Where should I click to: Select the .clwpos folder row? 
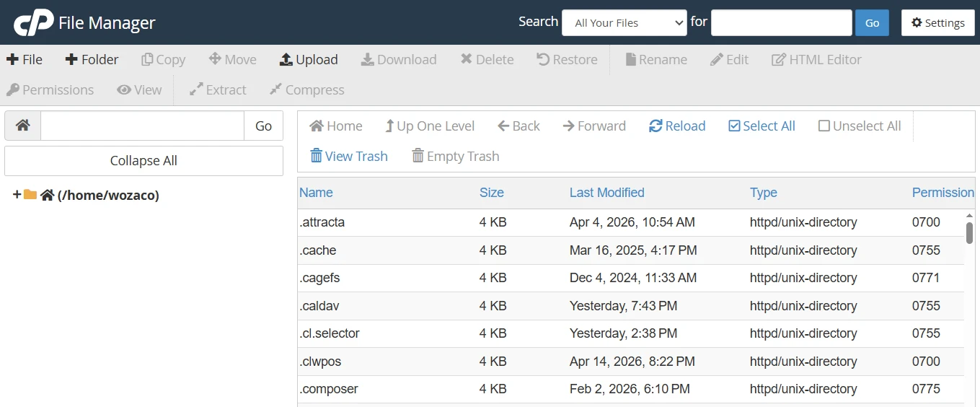[631, 362]
